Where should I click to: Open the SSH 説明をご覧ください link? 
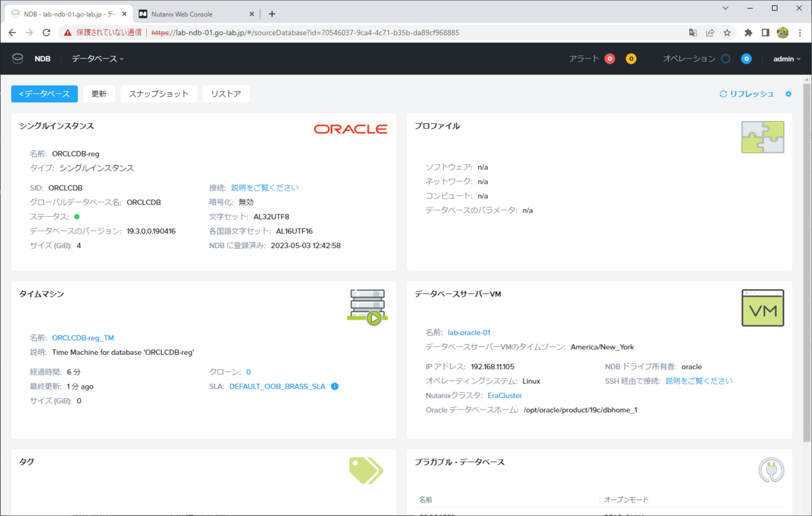(699, 381)
